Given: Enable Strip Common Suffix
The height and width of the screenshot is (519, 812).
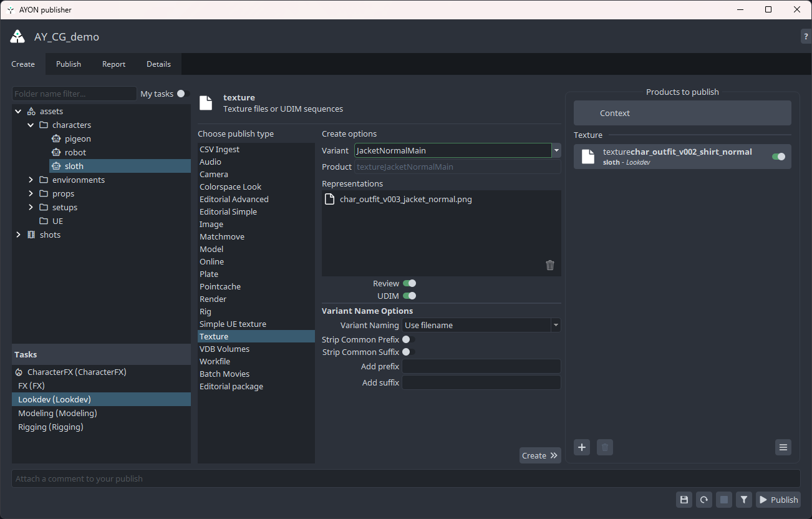Looking at the screenshot, I should click(x=408, y=352).
